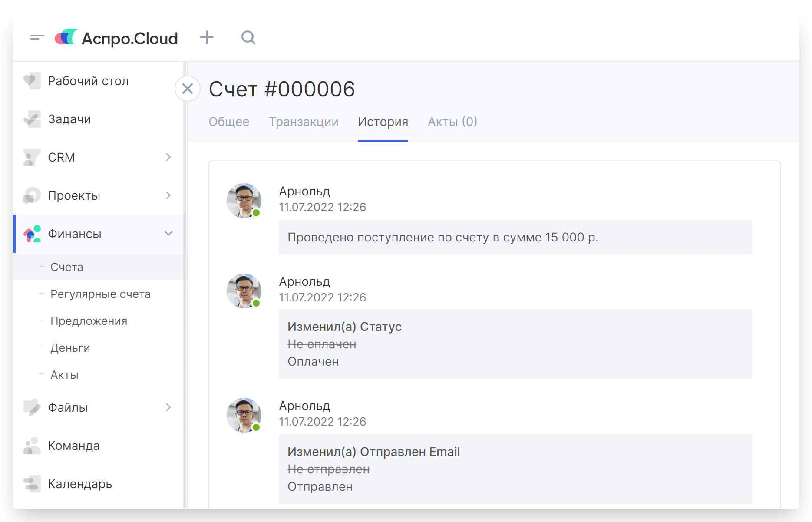Expand the CRM submenu chevron
This screenshot has height=522, width=812.
pyautogui.click(x=168, y=157)
